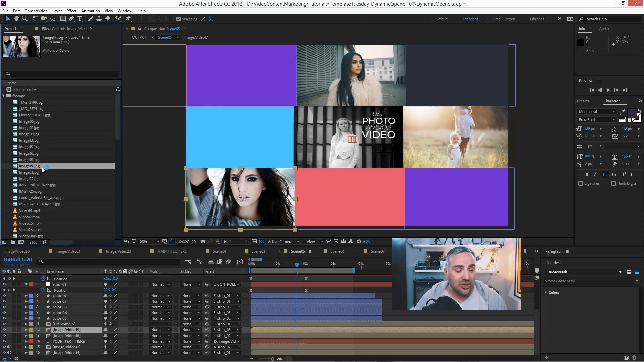
Task: Select the Selection tool arrow
Action: (8, 19)
